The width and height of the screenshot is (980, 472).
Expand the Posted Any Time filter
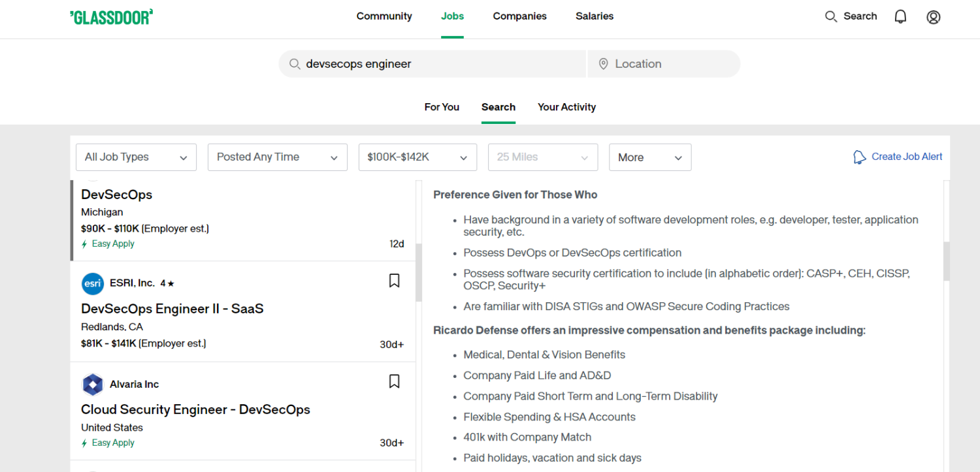[278, 157]
